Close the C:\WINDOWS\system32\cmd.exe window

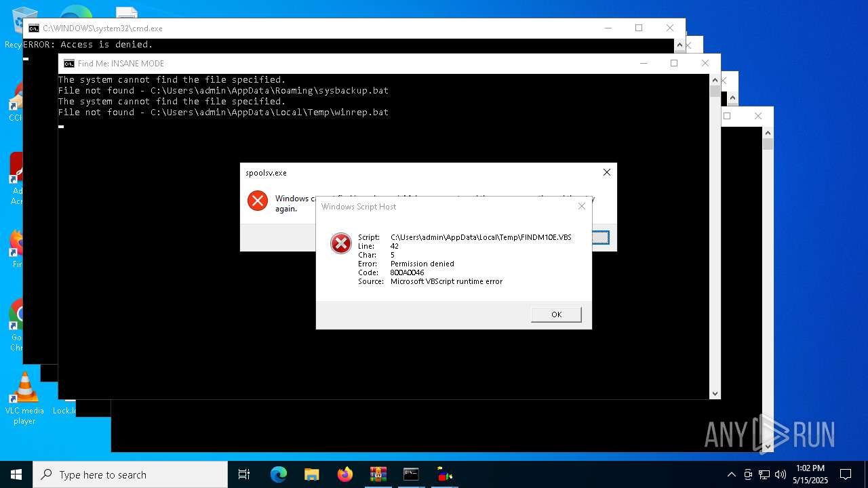click(x=669, y=28)
